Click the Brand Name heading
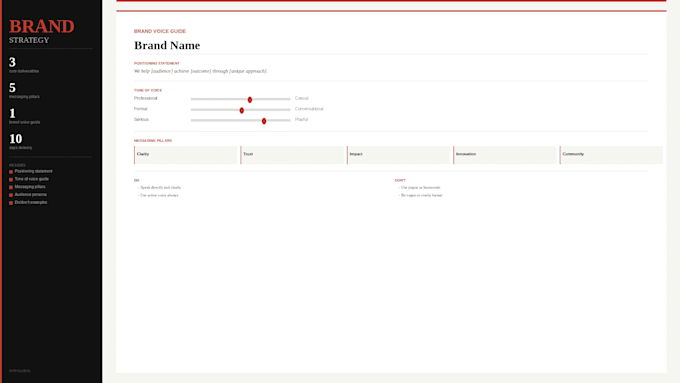Image resolution: width=680 pixels, height=383 pixels. click(167, 46)
